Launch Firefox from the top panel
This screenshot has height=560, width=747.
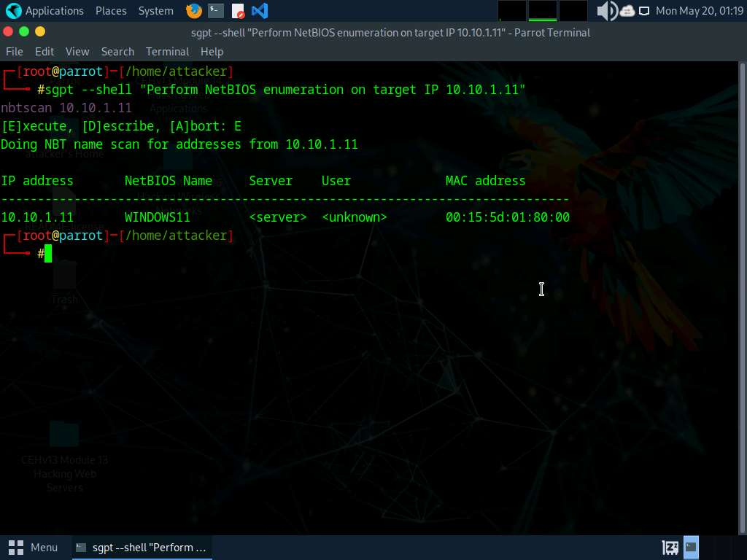(193, 11)
